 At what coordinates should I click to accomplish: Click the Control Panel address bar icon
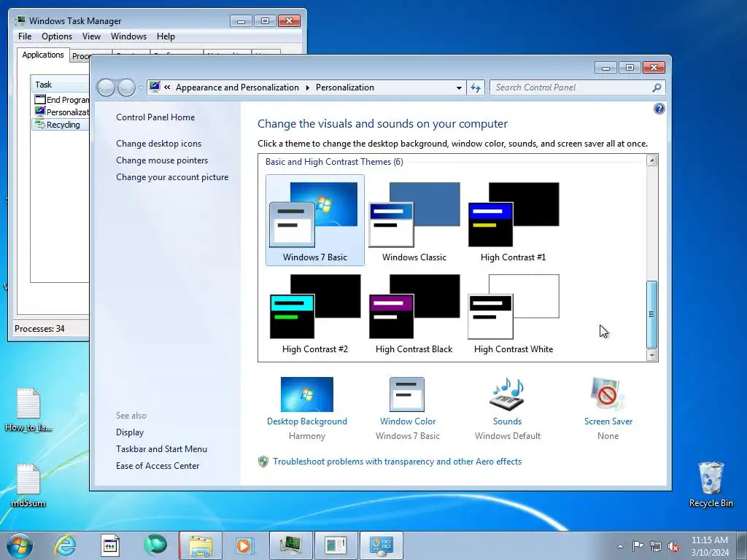(x=155, y=87)
